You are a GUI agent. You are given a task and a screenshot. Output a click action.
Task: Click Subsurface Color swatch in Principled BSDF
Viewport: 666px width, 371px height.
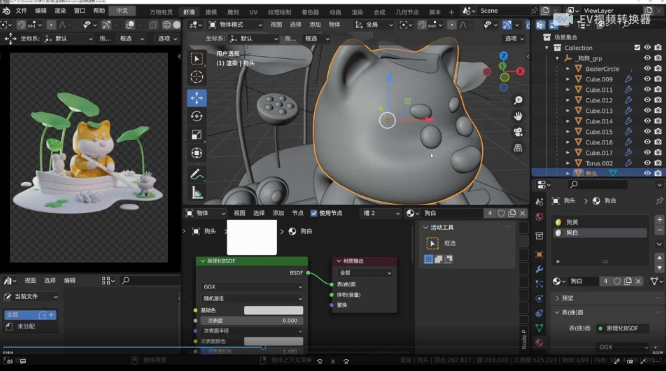coord(274,341)
